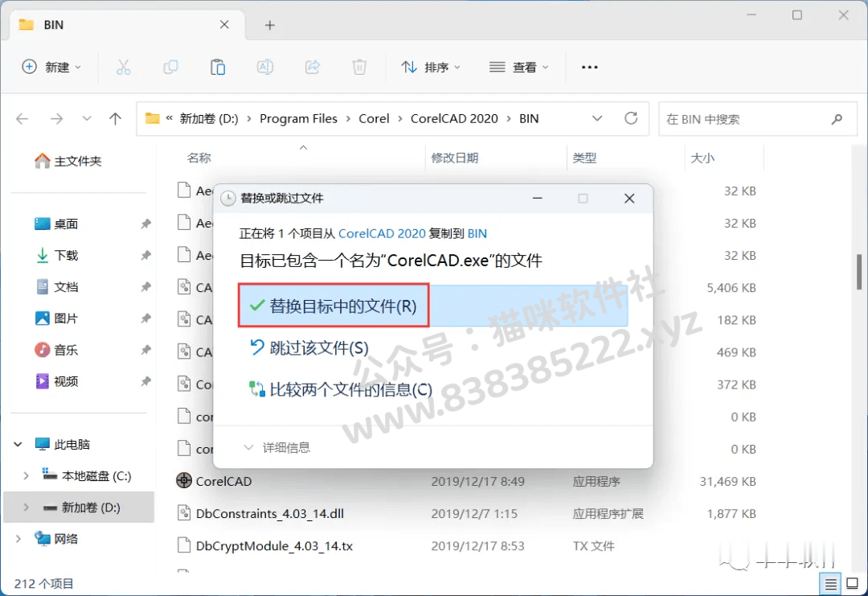The width and height of the screenshot is (868, 596).
Task: Open the 新建 (New) dropdown
Action: (x=51, y=67)
